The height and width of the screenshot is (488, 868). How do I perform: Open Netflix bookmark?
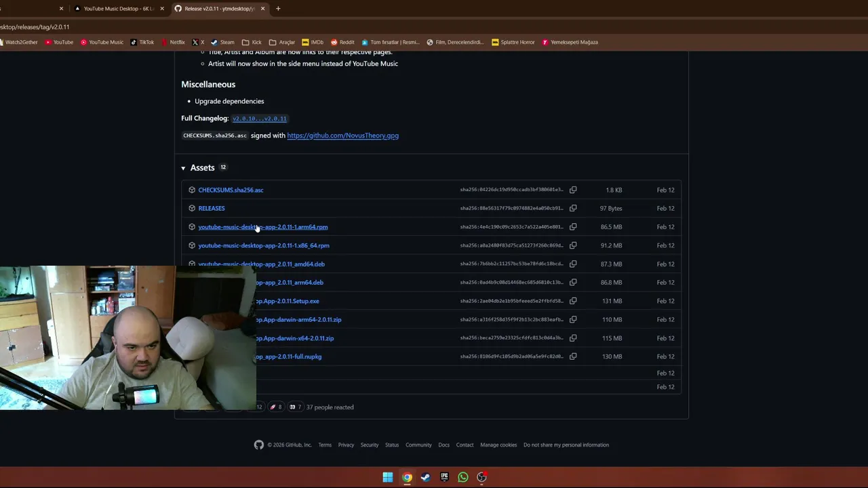point(173,42)
